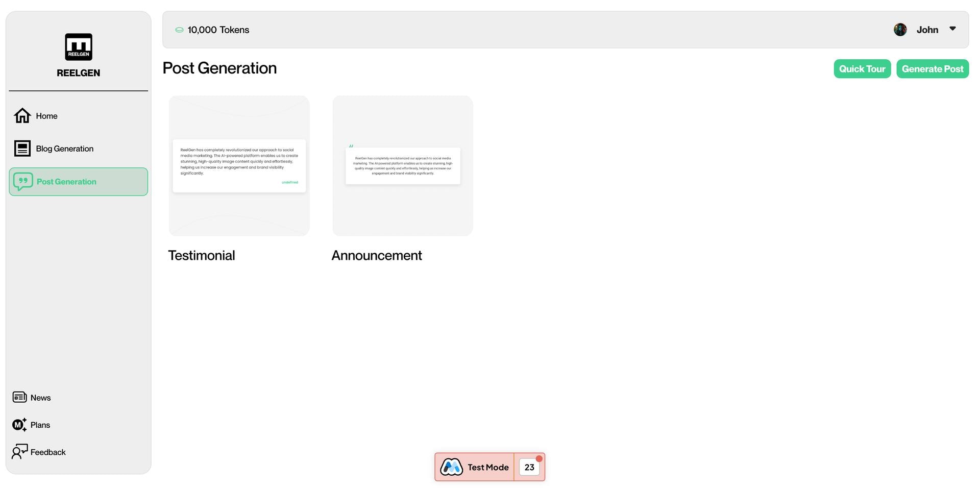Click the ReelGen logo icon
The height and width of the screenshot is (488, 980).
click(x=79, y=47)
